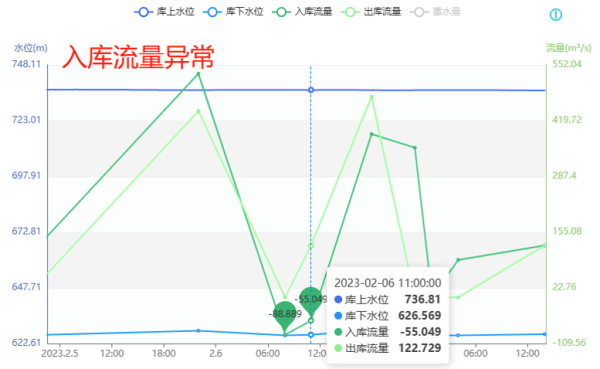Viewport: 600px width, 369px height.
Task: Click the 697.91 left axis value
Action: [26, 175]
